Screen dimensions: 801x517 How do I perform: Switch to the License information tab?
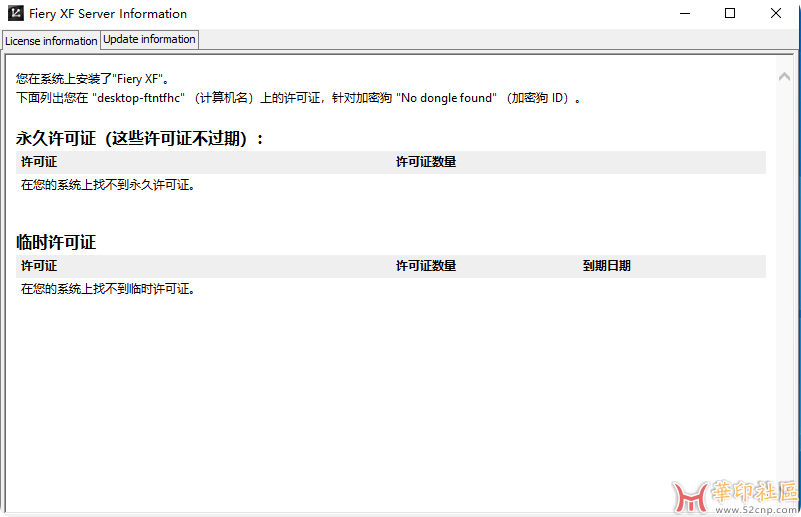coord(51,40)
